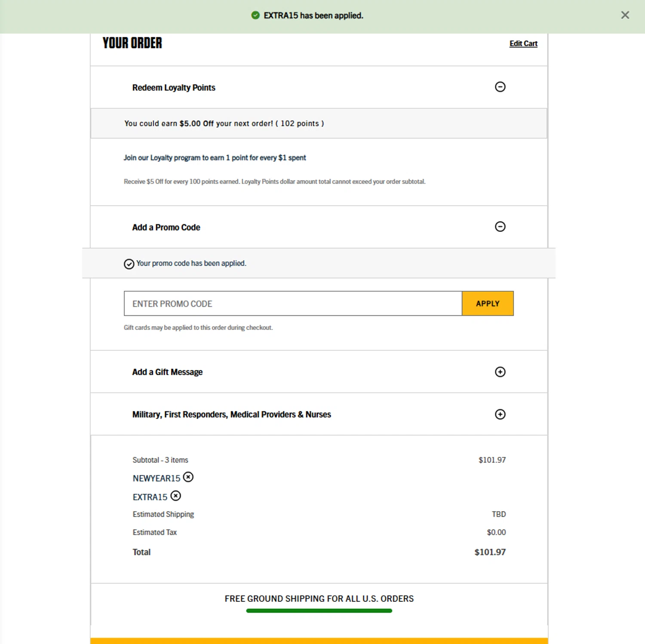Click the Redeem Loyalty Points heading
Screen dimensions: 645x644
[x=174, y=88]
